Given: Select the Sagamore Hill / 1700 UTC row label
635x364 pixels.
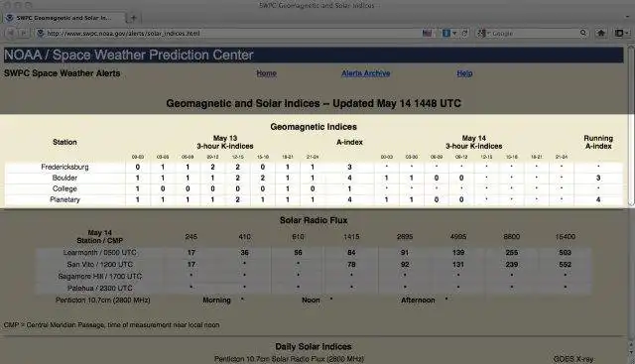Looking at the screenshot, I should point(100,276).
